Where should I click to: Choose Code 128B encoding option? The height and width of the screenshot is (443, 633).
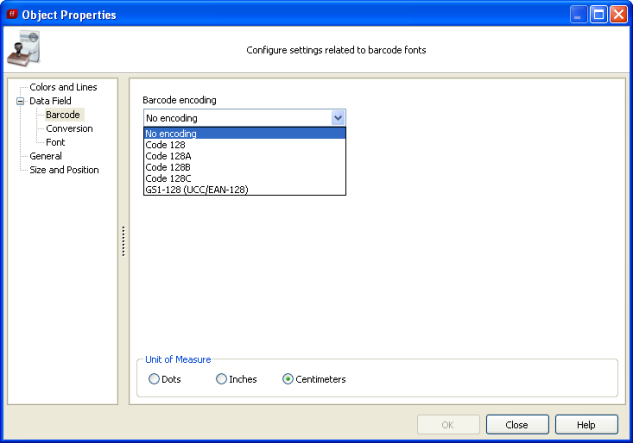(245, 167)
